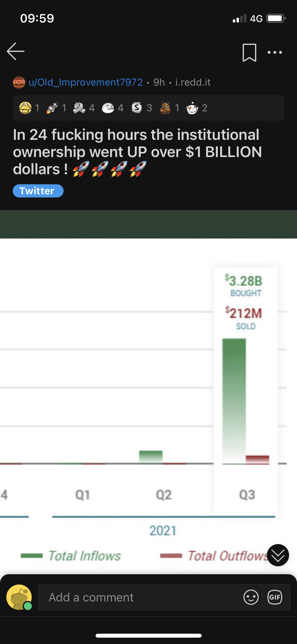The height and width of the screenshot is (644, 297).
Task: Tap the Snoo cake award icon
Action: [x=192, y=108]
